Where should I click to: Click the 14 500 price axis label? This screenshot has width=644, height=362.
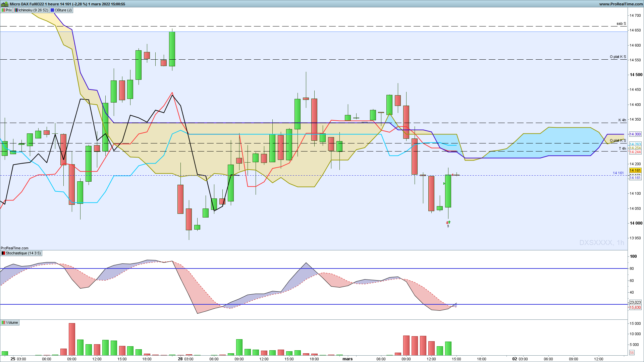click(x=636, y=75)
